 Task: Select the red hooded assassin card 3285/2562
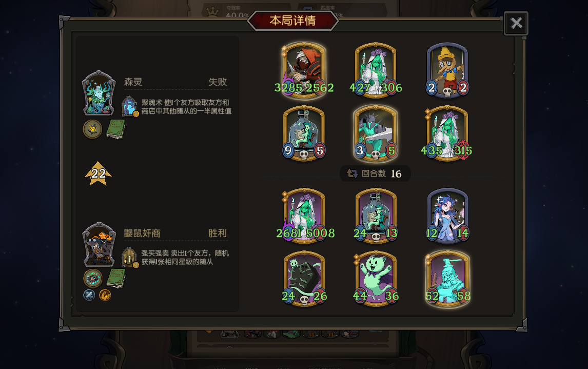tap(304, 70)
